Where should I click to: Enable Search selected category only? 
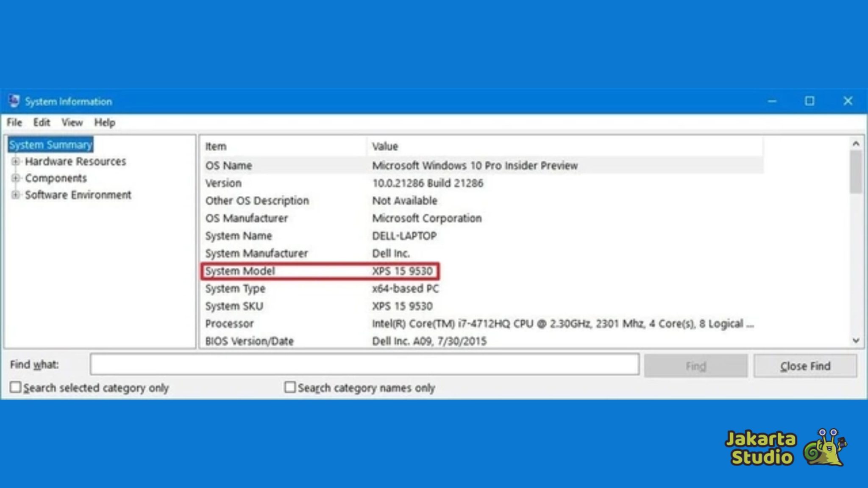pyautogui.click(x=16, y=387)
